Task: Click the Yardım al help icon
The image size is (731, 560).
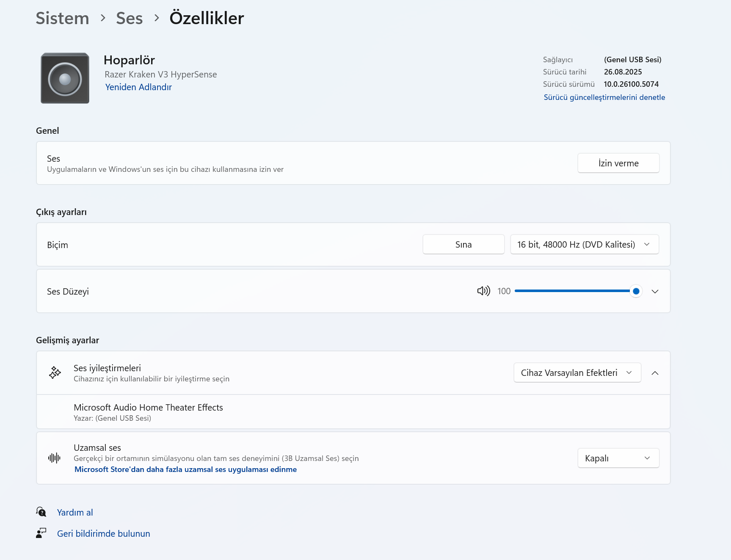Action: coord(41,512)
